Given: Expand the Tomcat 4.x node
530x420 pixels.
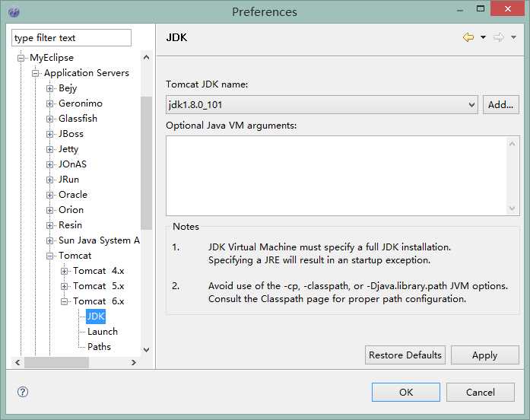Looking at the screenshot, I should click(x=64, y=271).
